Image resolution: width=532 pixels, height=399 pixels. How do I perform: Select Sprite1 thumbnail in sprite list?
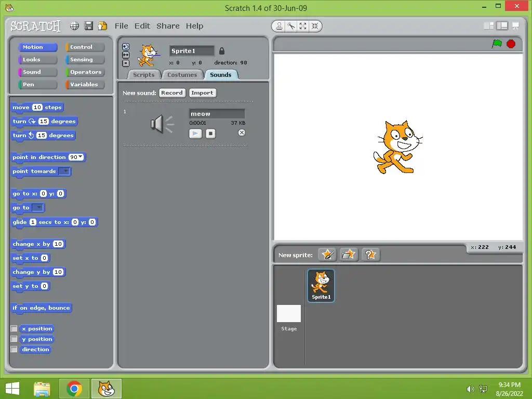coord(321,285)
